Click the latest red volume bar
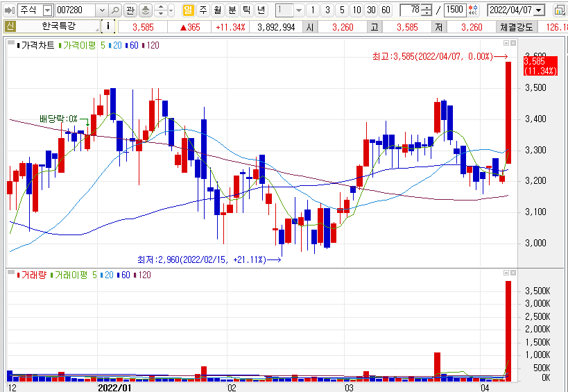 pos(508,331)
